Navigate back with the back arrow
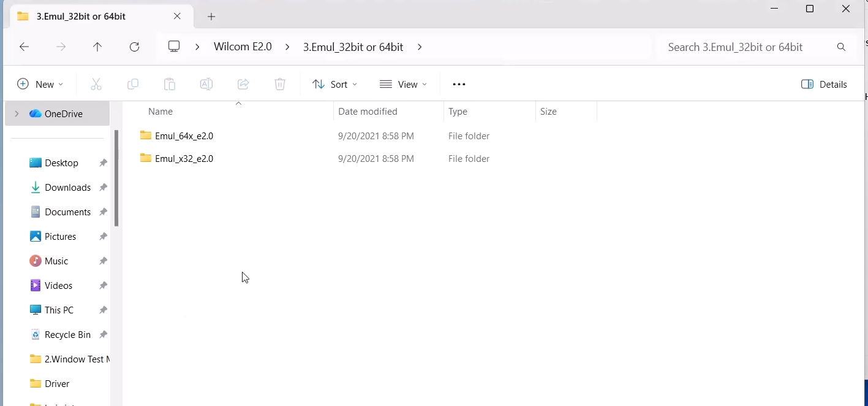Screen dimensions: 868x406 point(25,47)
